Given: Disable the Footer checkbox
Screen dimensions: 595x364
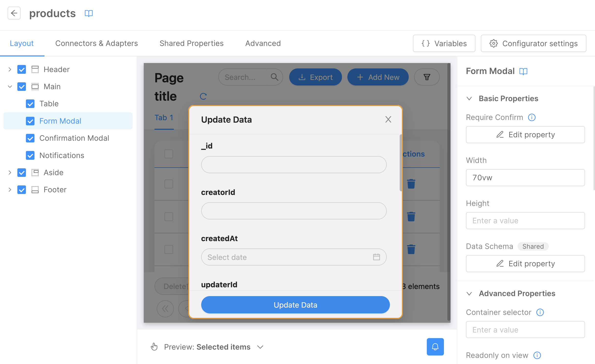Looking at the screenshot, I should [22, 190].
